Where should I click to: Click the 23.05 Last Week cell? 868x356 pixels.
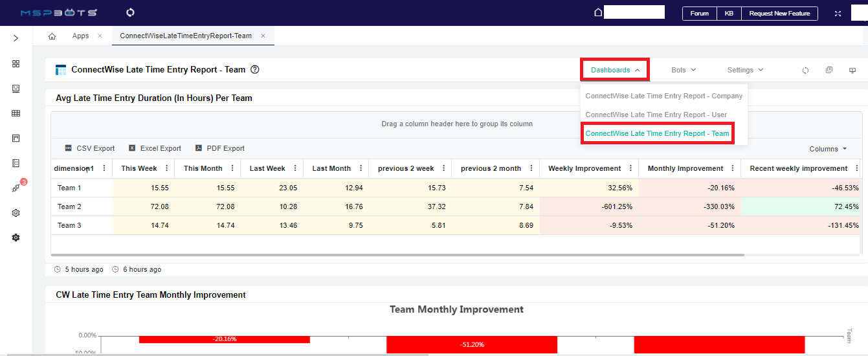(x=272, y=188)
